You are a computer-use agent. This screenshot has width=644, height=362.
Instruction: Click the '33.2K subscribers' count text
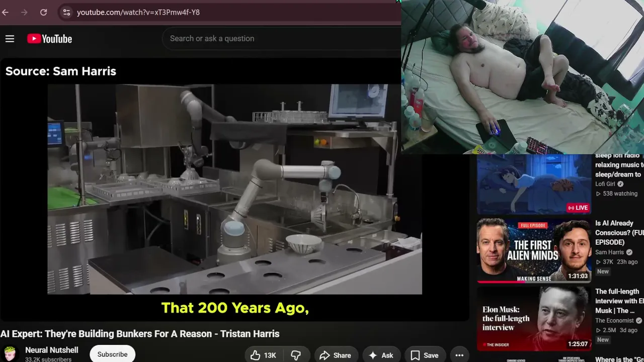pyautogui.click(x=48, y=359)
